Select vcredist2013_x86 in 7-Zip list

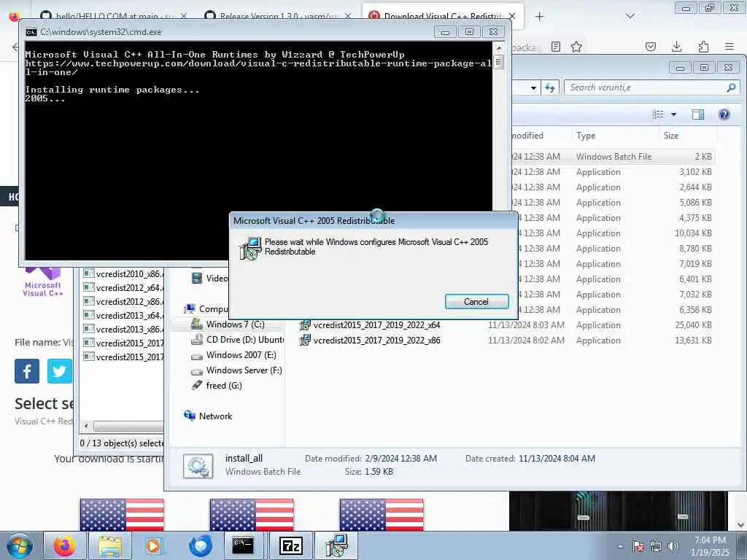point(123,329)
